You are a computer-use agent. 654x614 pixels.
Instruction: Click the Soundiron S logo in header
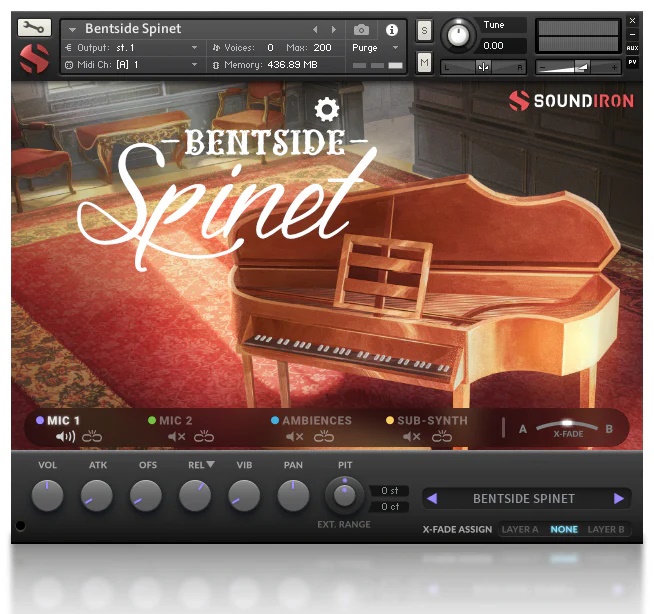34,58
